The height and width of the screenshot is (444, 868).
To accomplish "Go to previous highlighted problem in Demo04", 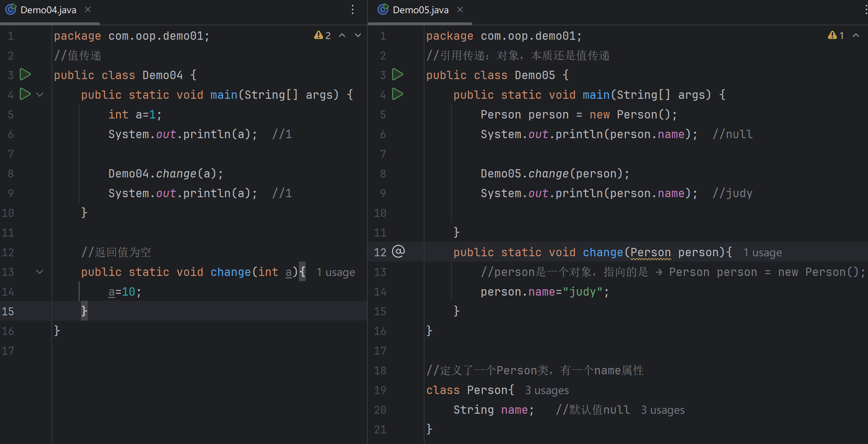I will click(x=342, y=36).
